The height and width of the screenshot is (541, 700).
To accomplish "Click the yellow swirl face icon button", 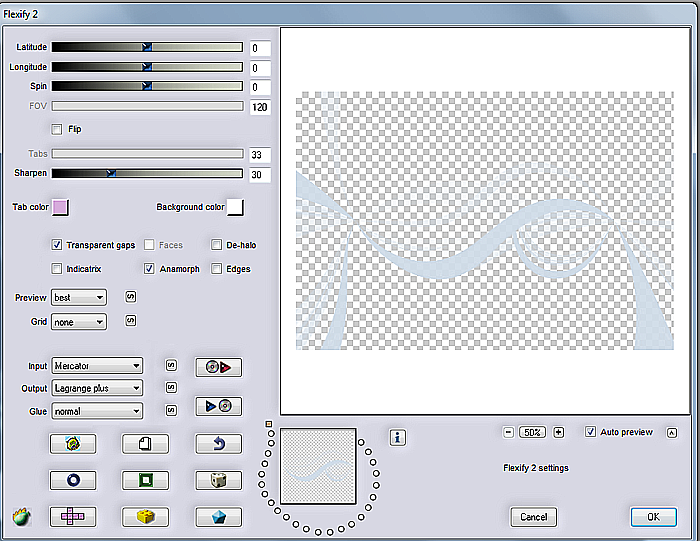I will pyautogui.click(x=73, y=444).
